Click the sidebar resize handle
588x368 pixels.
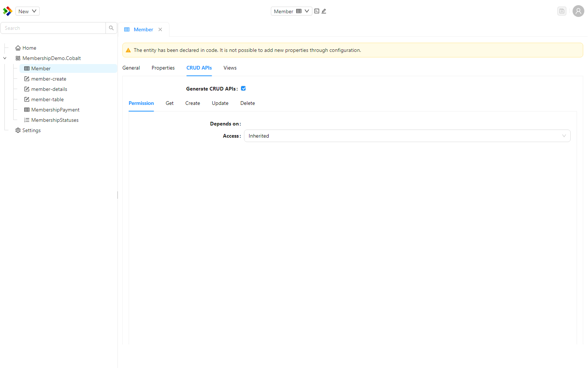click(118, 195)
